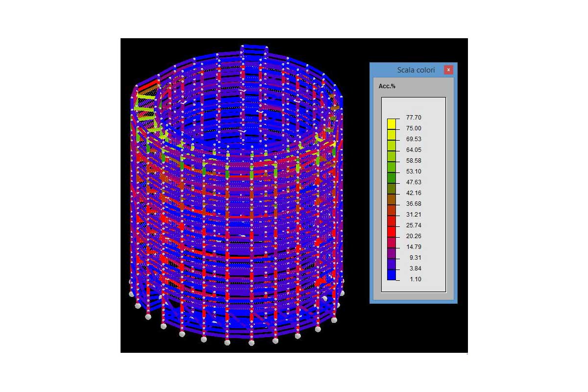
Task: Close the Scala colori legend window
Action: (x=448, y=70)
